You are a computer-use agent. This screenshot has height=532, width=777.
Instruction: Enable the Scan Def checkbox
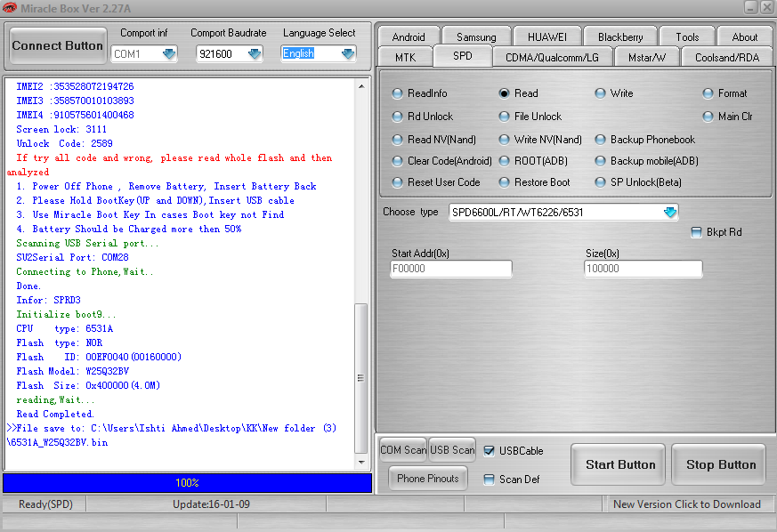point(490,480)
